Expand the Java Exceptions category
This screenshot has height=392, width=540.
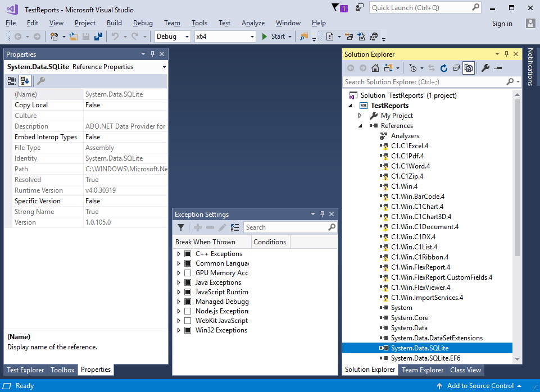(x=178, y=282)
